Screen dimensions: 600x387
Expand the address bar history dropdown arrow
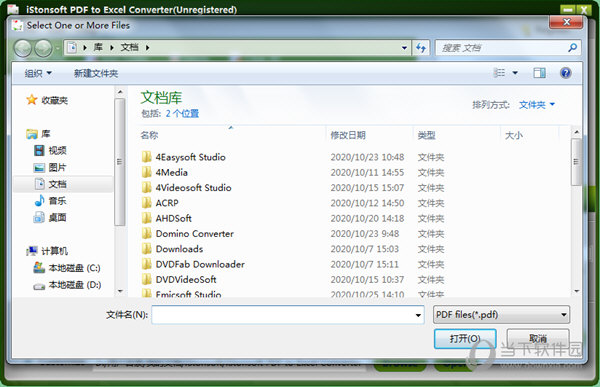404,48
